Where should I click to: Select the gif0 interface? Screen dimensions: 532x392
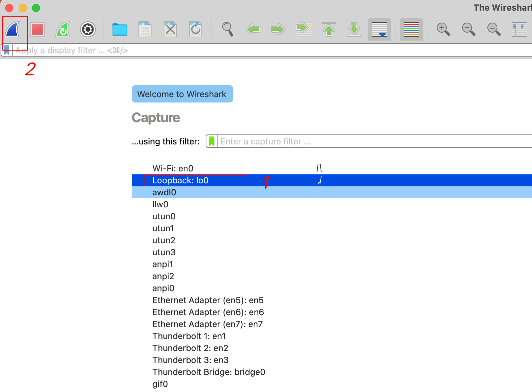pos(332,384)
